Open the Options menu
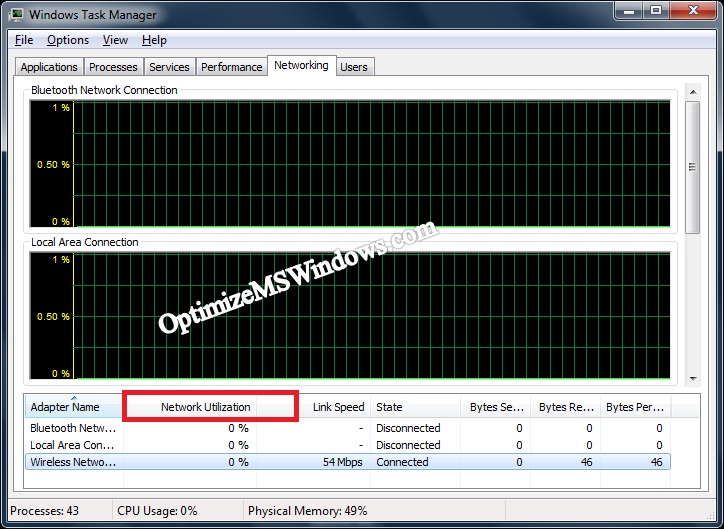 click(68, 40)
